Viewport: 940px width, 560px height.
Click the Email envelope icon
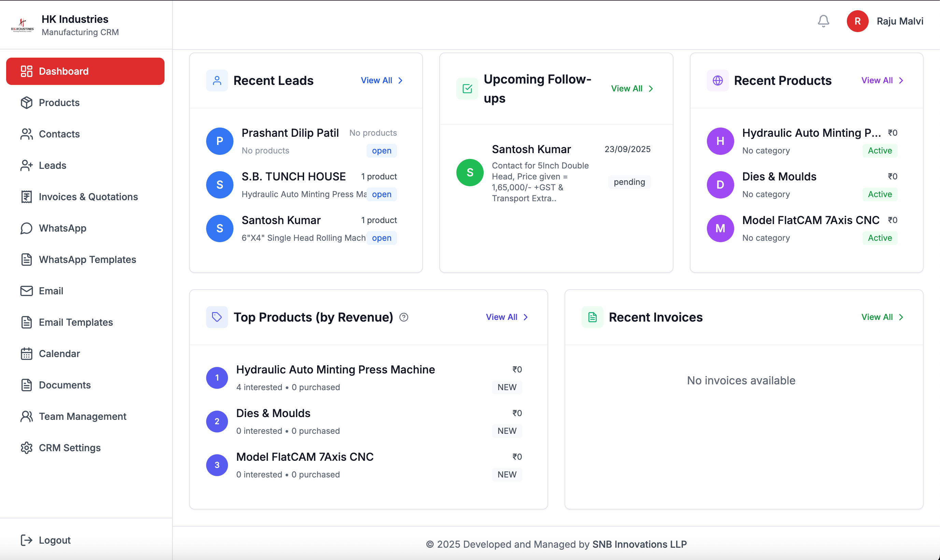[x=26, y=291]
